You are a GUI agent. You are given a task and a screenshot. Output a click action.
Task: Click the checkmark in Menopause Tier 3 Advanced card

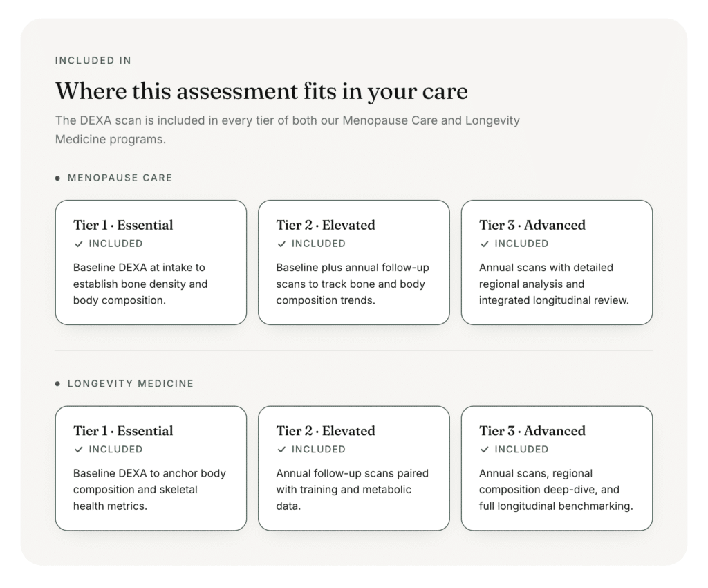click(485, 244)
